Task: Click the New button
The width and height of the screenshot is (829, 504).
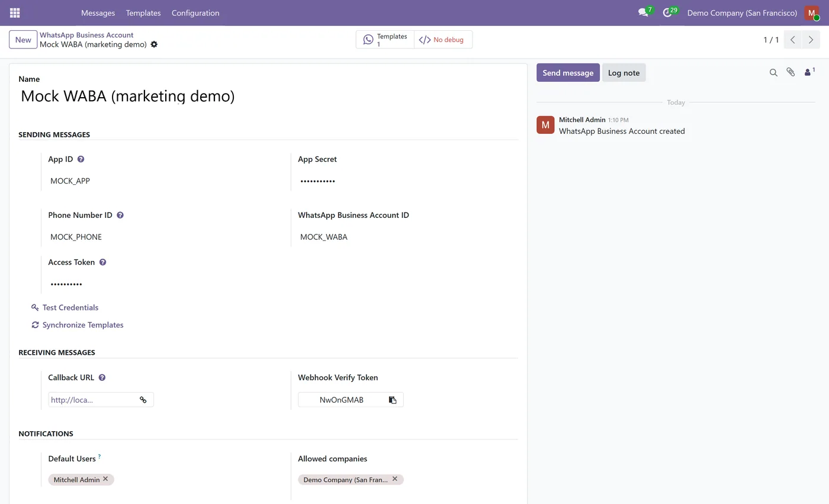Action: pyautogui.click(x=23, y=40)
